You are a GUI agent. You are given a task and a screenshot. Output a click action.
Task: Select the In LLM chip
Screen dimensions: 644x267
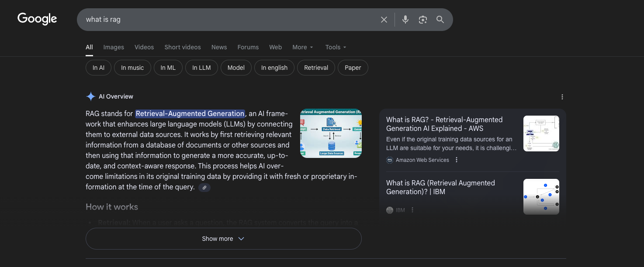click(x=201, y=68)
